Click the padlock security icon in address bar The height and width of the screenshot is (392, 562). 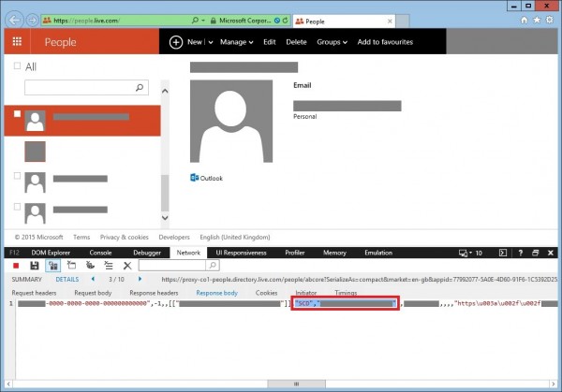pos(214,21)
